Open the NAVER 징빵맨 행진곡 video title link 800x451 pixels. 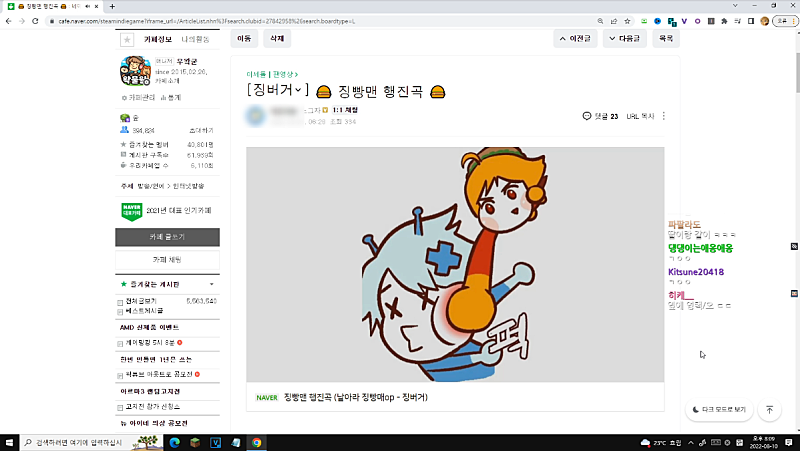click(x=356, y=397)
